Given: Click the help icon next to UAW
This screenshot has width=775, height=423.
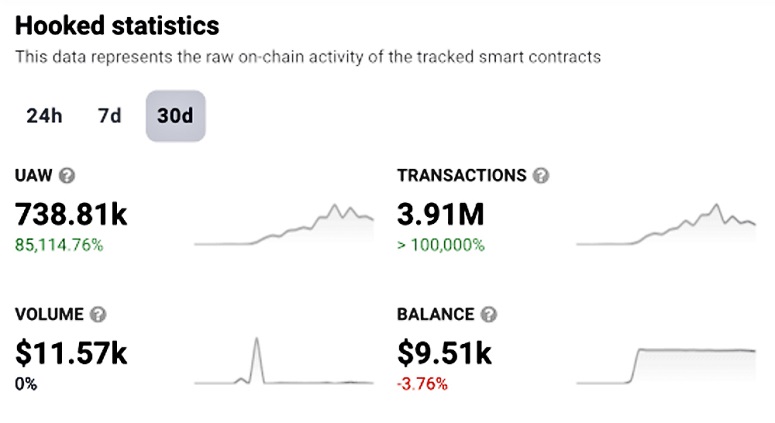Looking at the screenshot, I should click(x=67, y=175).
